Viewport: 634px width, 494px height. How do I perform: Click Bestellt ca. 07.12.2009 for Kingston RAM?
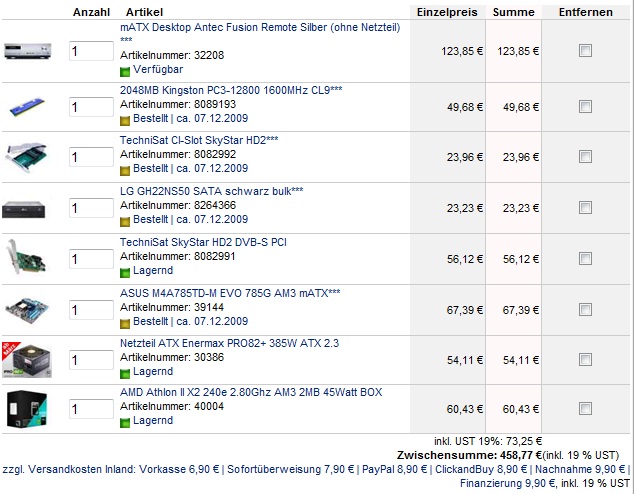pyautogui.click(x=190, y=118)
